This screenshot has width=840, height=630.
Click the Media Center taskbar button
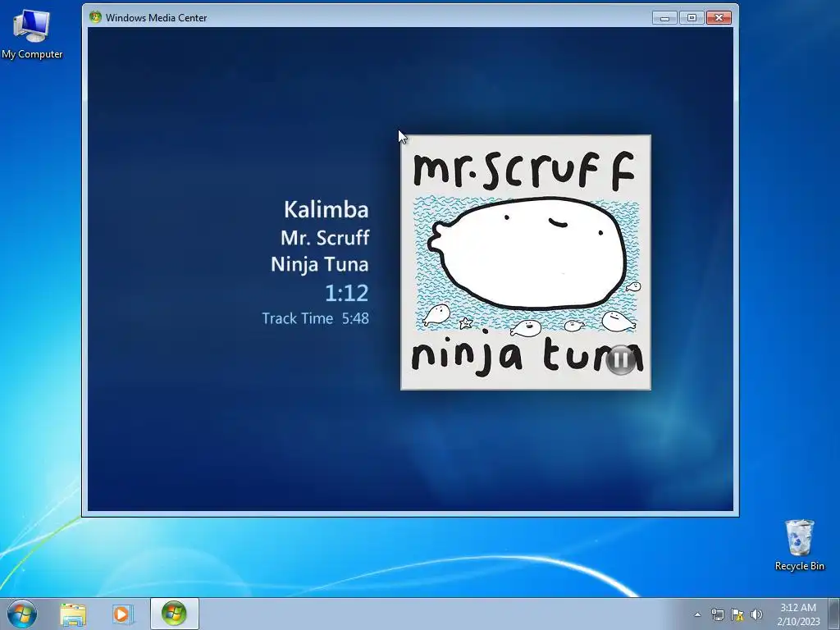[175, 614]
